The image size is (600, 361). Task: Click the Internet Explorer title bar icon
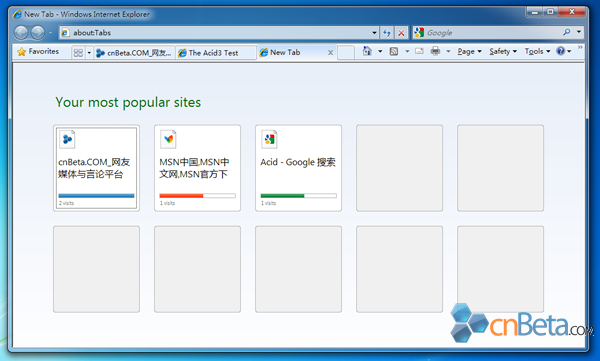[x=17, y=14]
